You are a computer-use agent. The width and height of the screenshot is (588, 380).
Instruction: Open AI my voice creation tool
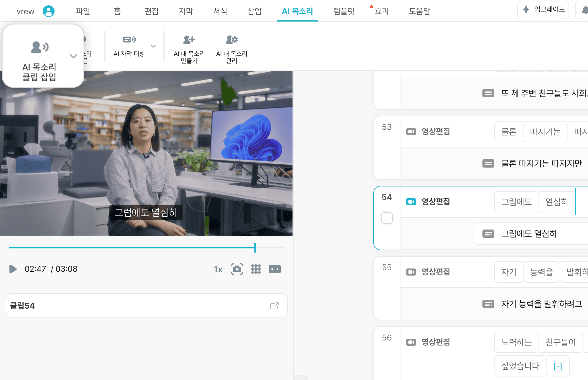pos(189,40)
